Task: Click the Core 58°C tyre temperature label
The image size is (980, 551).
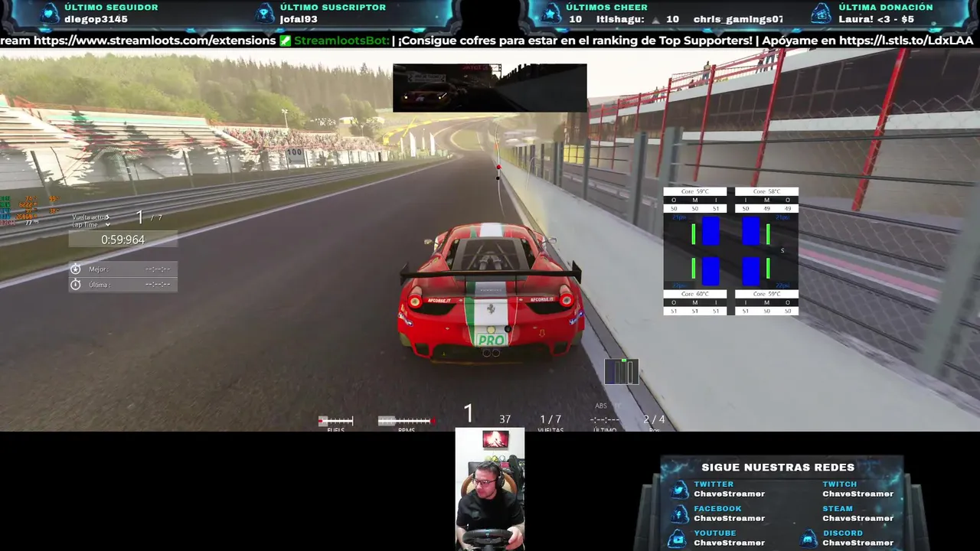Action: tap(766, 191)
